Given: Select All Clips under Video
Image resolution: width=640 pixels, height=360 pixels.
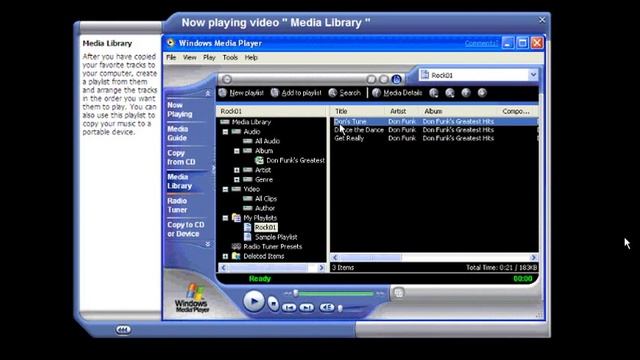Looking at the screenshot, I should coord(266,199).
